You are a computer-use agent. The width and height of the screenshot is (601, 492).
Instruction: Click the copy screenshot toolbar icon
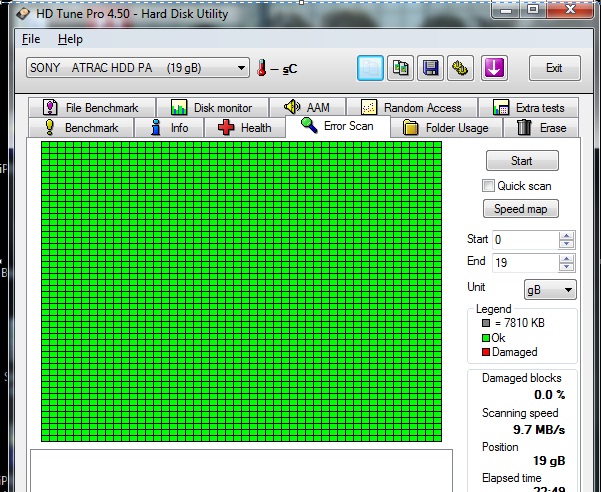click(401, 68)
